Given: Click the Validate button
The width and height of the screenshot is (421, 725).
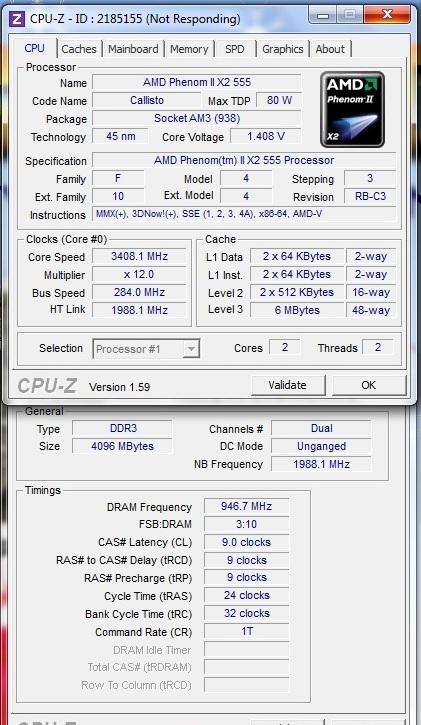Looking at the screenshot, I should (287, 385).
